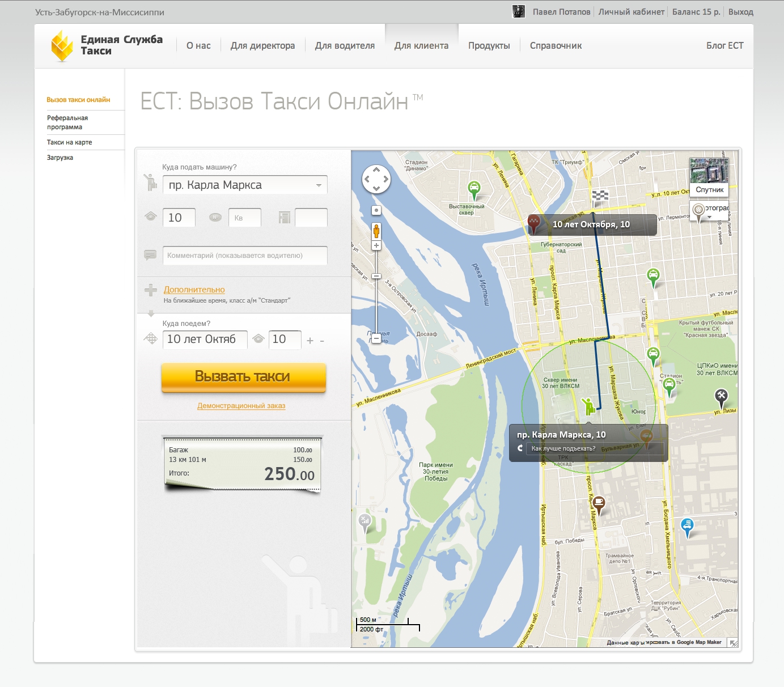Viewport: 784px width, 687px height.
Task: Click Вызвать такси button
Action: [244, 377]
